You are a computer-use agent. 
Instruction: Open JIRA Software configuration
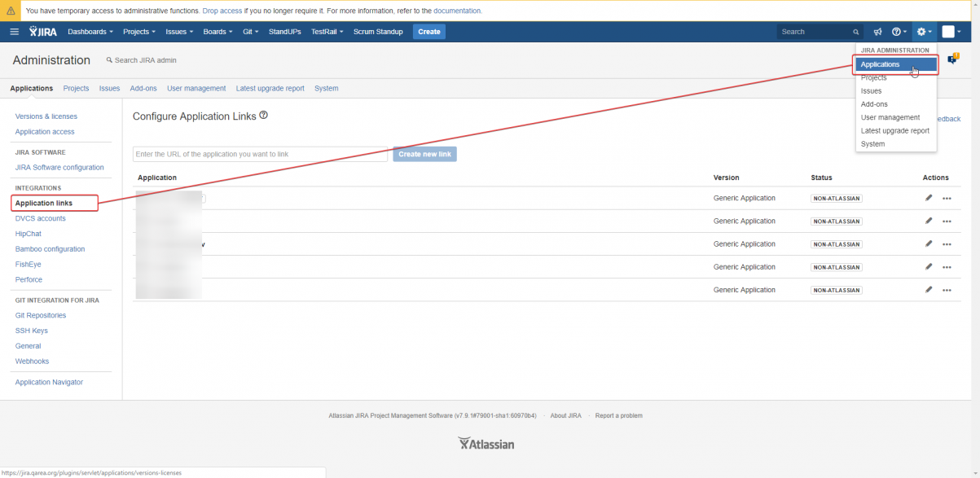(x=59, y=168)
